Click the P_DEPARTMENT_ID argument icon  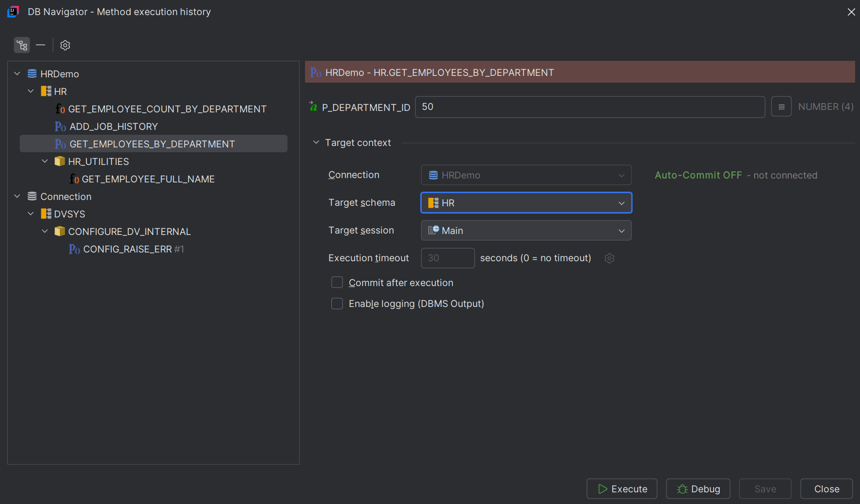(x=313, y=107)
